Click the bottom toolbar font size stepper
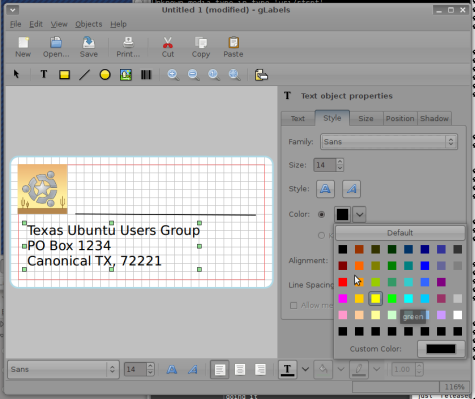 (x=150, y=369)
